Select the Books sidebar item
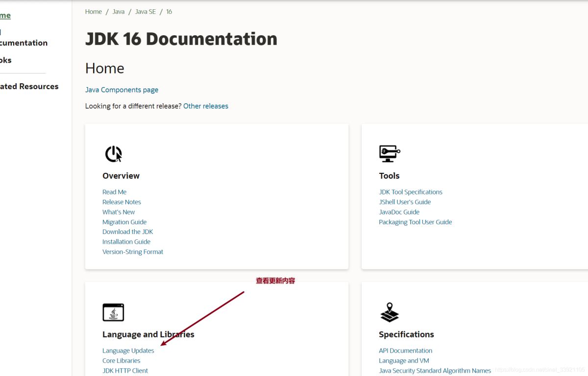 6,60
